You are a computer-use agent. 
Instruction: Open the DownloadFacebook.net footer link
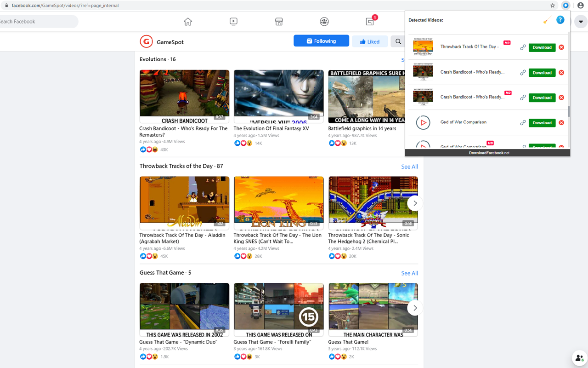click(x=489, y=153)
